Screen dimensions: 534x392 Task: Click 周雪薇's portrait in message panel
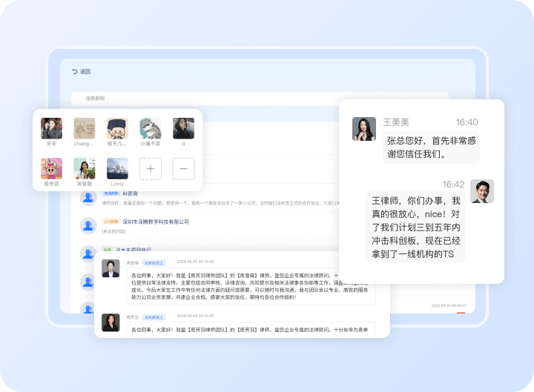pos(111,268)
